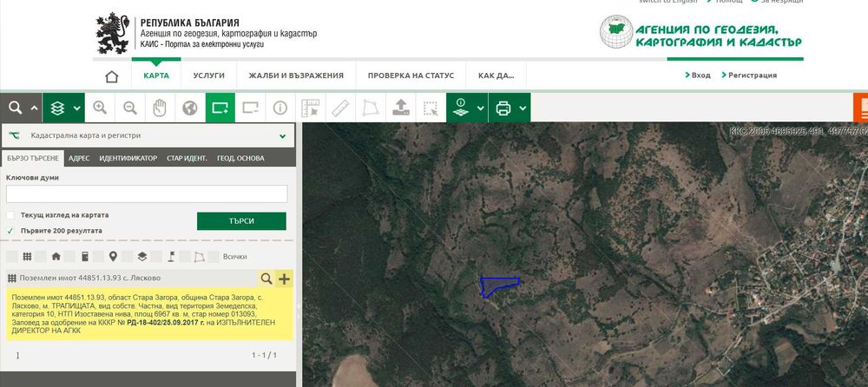Screen dimensions: 868x387
Task: Tick the checkbox before the house filter
Action: 41,257
